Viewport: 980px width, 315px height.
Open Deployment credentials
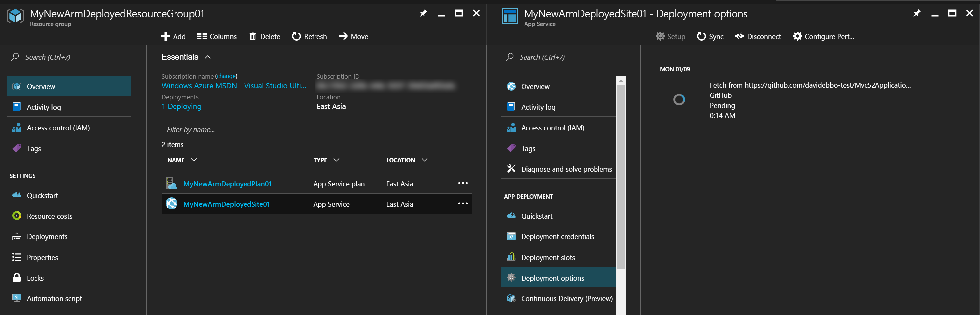[x=558, y=236]
